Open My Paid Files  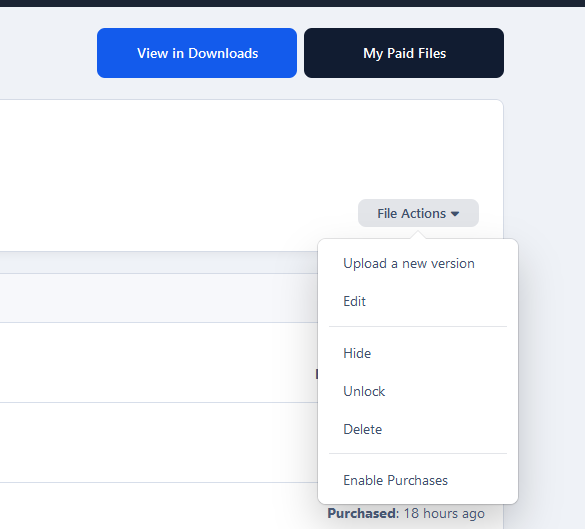[404, 53]
